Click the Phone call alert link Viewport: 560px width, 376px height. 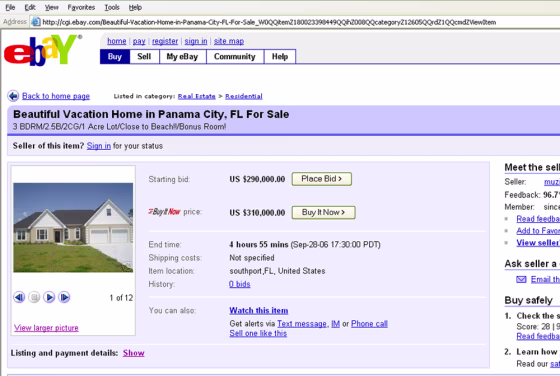click(x=369, y=324)
